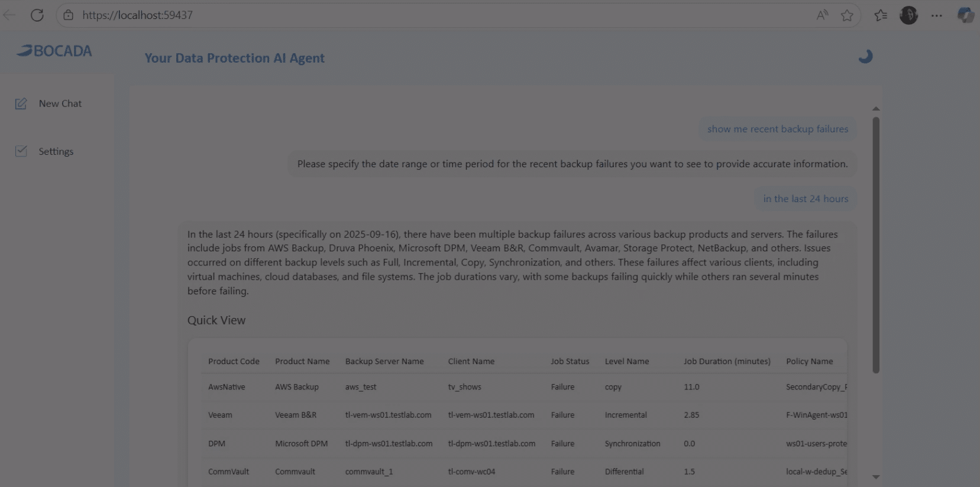Start a New Chat
The height and width of the screenshot is (487, 980).
click(x=60, y=103)
